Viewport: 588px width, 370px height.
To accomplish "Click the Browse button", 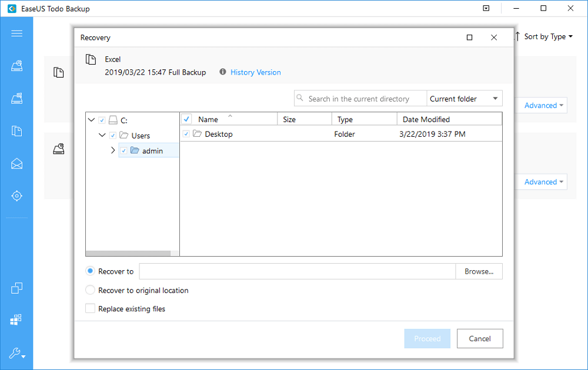I will [479, 271].
